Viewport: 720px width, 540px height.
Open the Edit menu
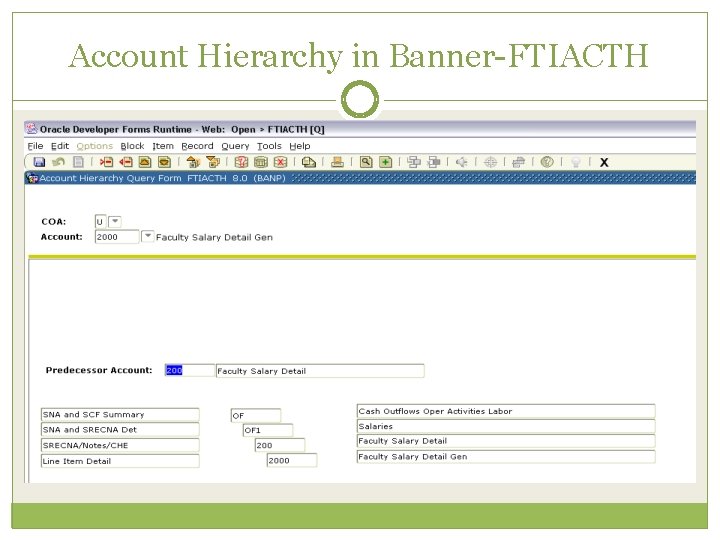pos(60,146)
